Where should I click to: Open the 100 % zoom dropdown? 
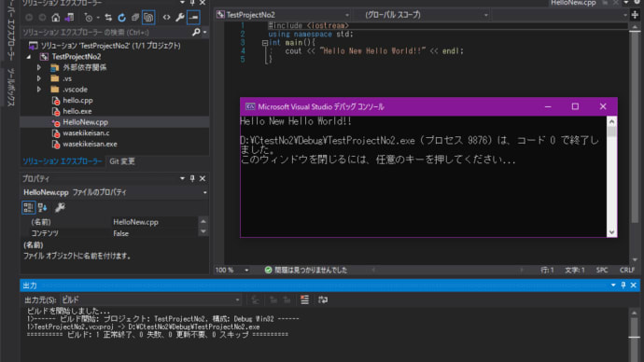[x=246, y=270]
